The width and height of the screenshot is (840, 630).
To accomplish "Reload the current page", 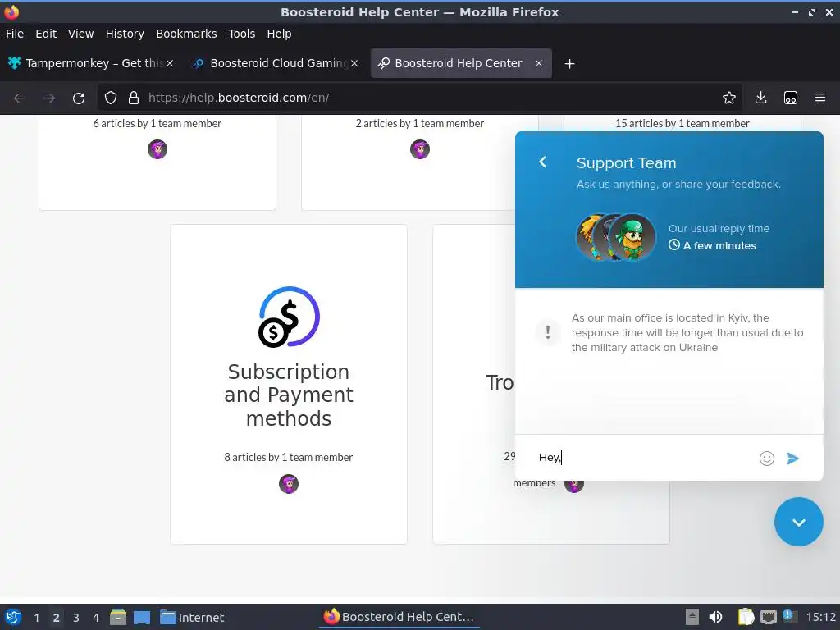I will [x=79, y=98].
